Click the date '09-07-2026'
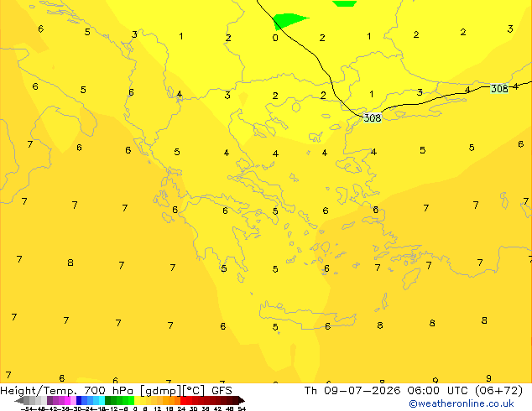Screen dimensions: 532x411 (x=362, y=391)
